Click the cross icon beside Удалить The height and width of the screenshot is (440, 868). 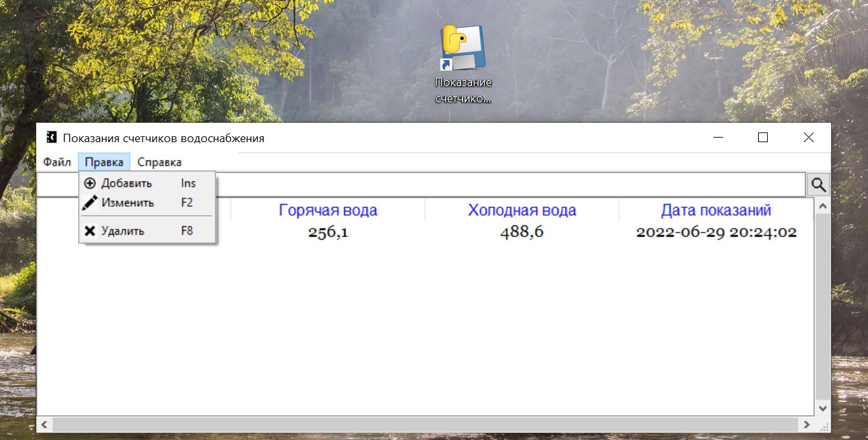click(90, 231)
